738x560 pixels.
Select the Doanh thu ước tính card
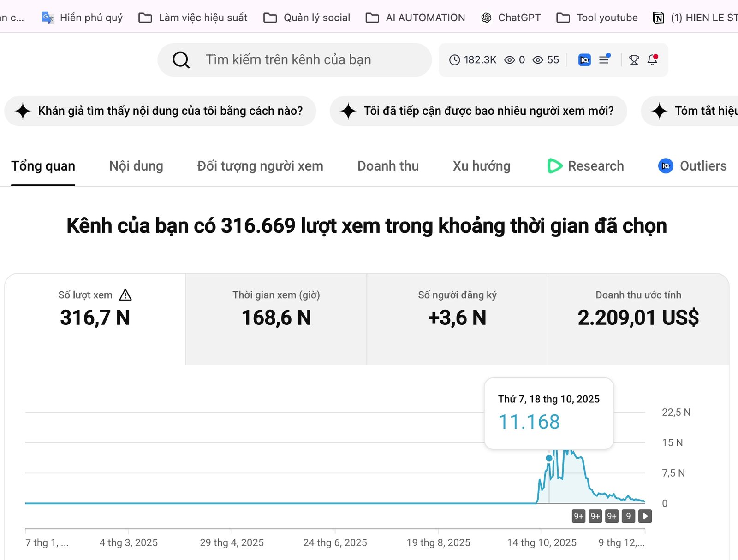tap(638, 319)
